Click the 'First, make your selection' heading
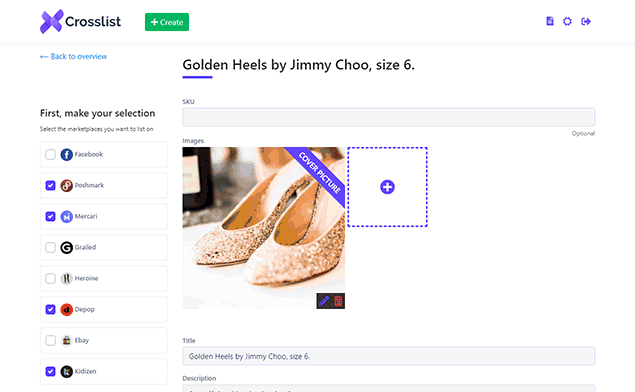 click(98, 113)
